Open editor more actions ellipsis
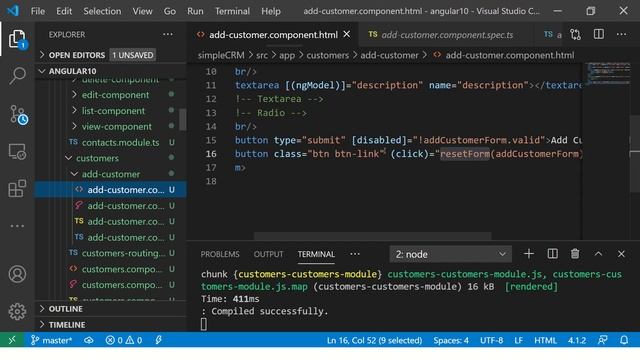640x360 pixels. point(622,35)
